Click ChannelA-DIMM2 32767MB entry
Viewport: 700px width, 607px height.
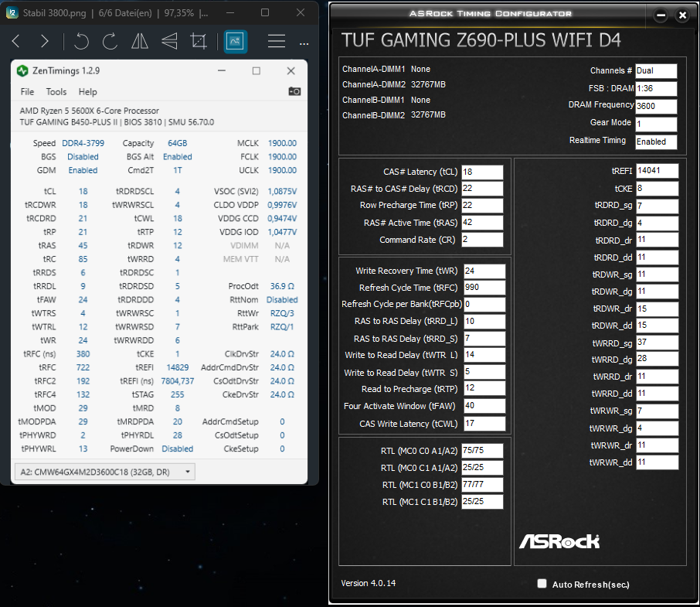pyautogui.click(x=394, y=84)
